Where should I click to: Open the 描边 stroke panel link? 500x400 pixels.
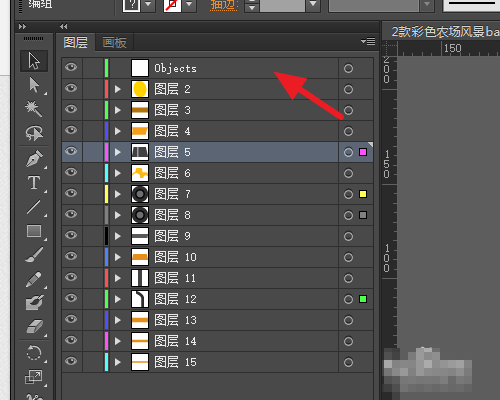[x=224, y=5]
